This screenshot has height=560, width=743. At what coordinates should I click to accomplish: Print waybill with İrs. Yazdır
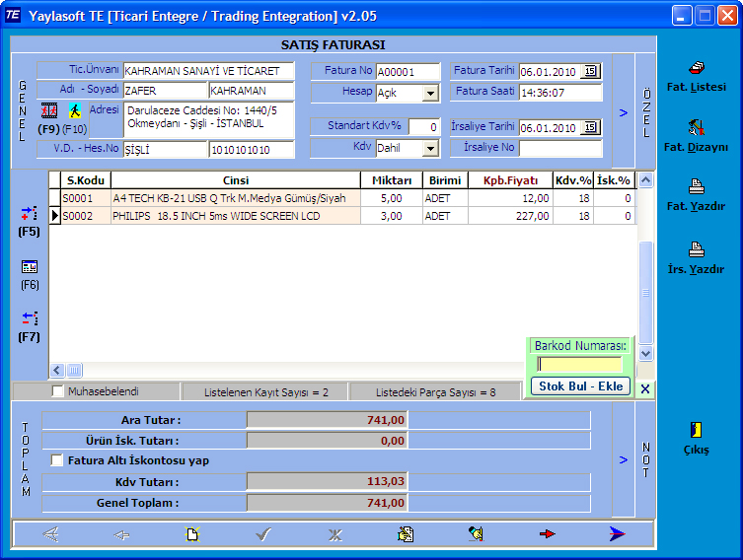tap(696, 249)
